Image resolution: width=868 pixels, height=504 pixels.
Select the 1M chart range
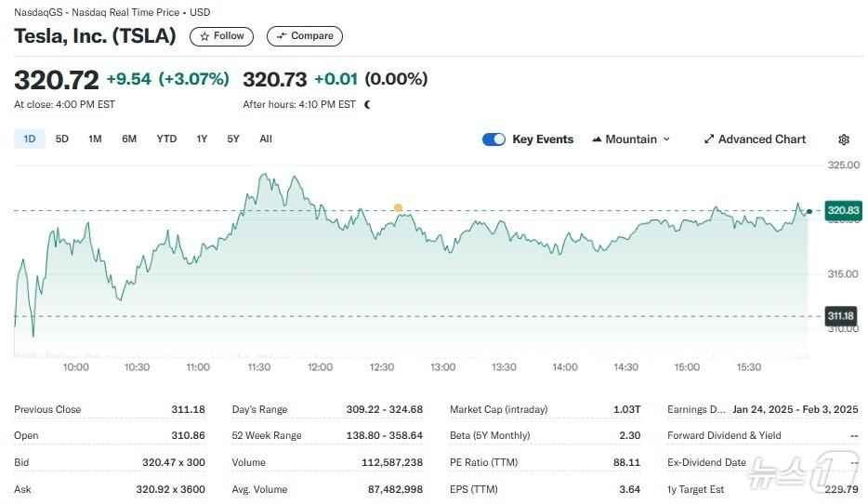tap(95, 139)
